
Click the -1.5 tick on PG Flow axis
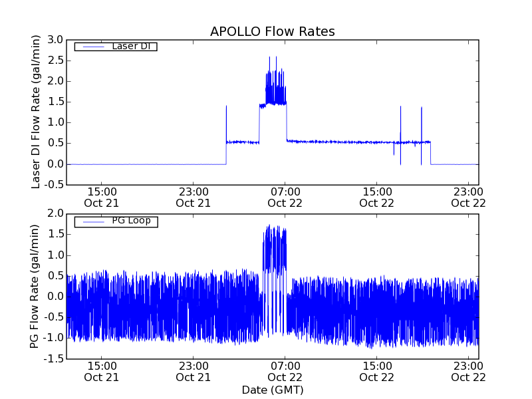click(x=55, y=359)
